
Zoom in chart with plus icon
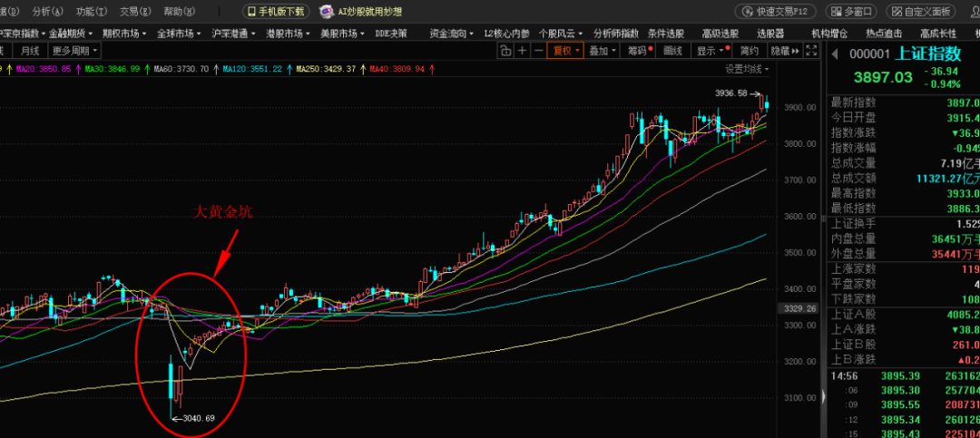click(x=523, y=51)
